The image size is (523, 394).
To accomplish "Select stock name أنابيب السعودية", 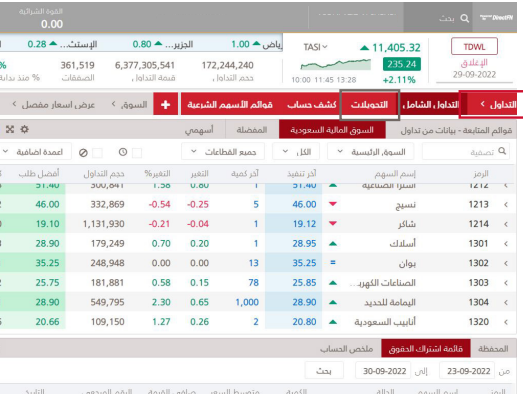I will (x=385, y=322).
